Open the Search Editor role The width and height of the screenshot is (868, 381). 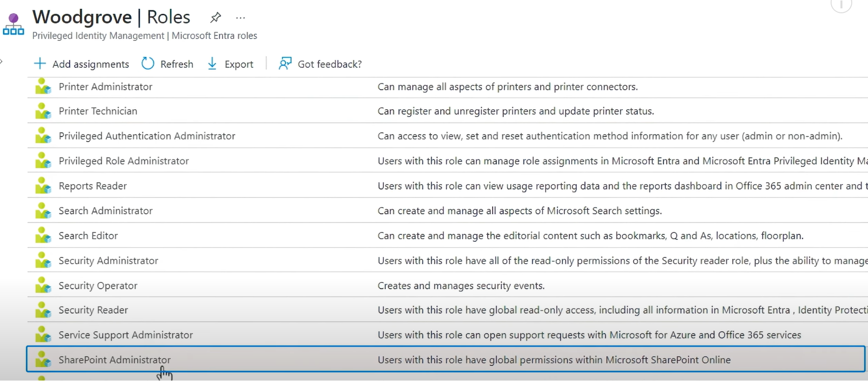88,236
